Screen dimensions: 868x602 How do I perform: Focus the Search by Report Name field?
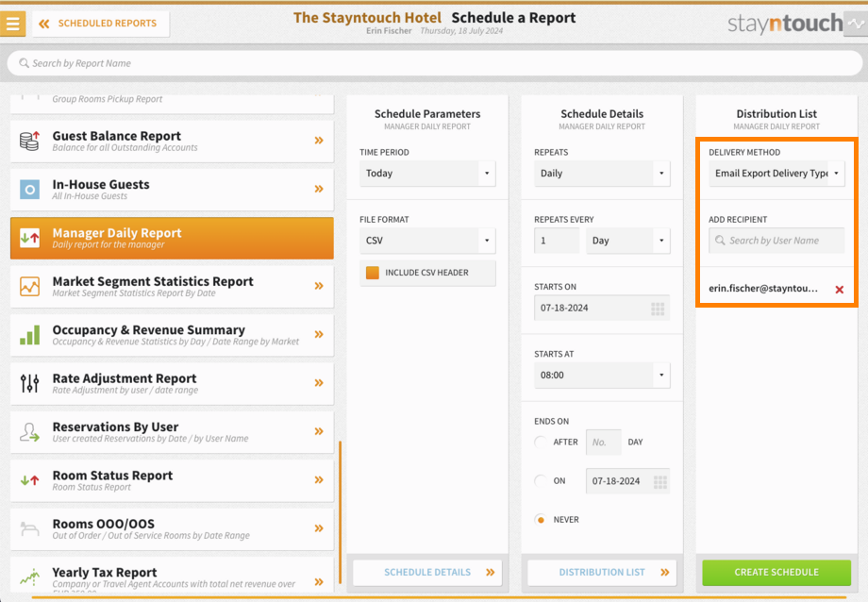(x=435, y=63)
